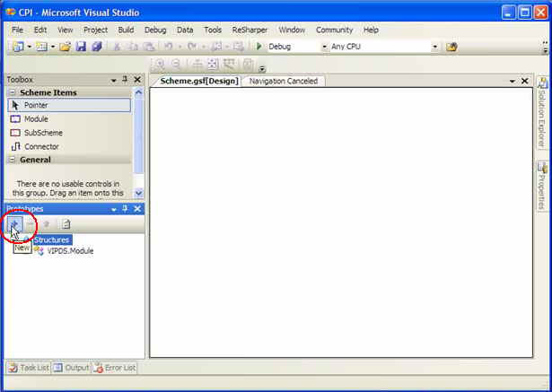This screenshot has width=552, height=392.
Task: Switch to the Navigation Canceled tab
Action: click(x=283, y=81)
